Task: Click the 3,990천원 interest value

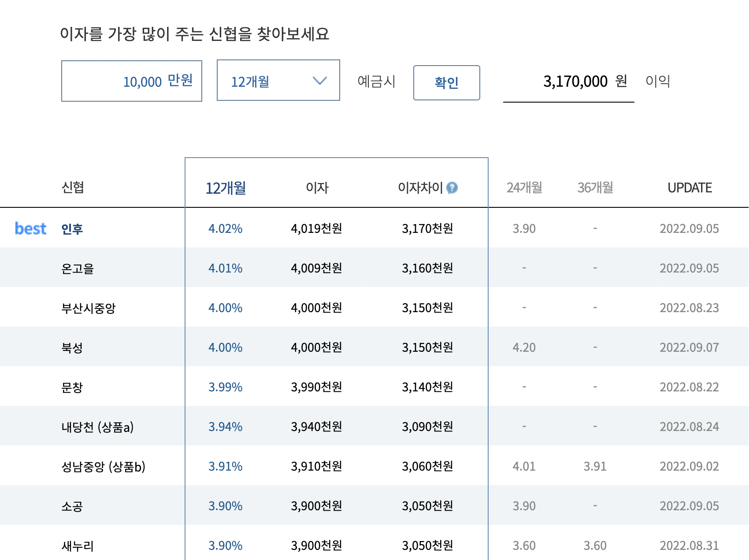Action: click(317, 387)
